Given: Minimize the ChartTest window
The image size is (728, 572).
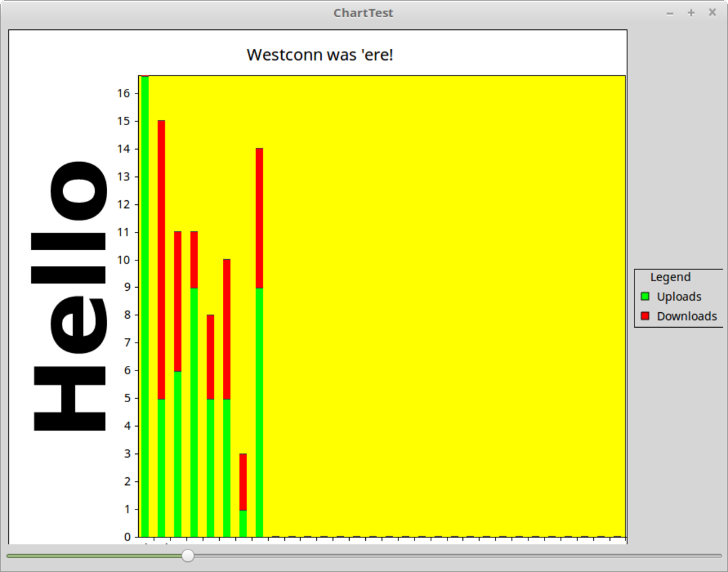Looking at the screenshot, I should tap(670, 13).
